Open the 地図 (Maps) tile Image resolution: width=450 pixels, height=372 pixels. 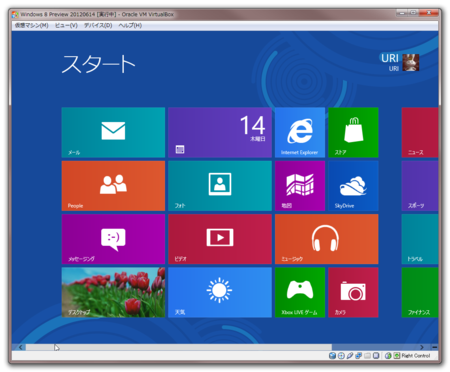[300, 186]
